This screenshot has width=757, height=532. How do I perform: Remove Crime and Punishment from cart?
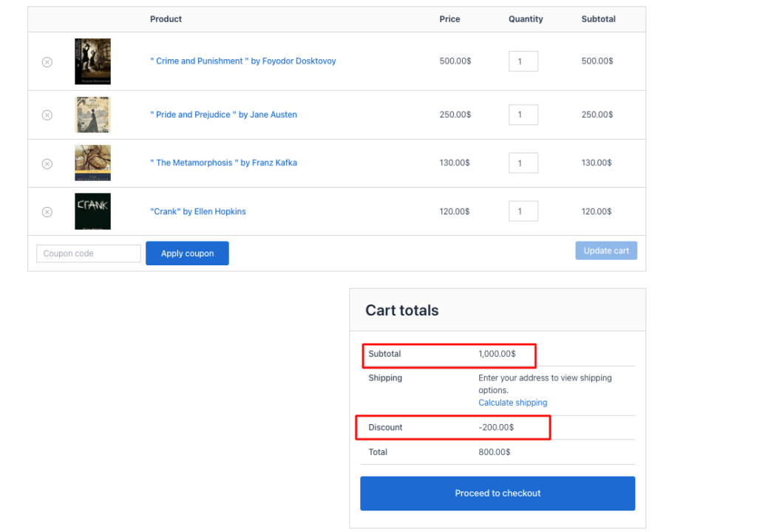(47, 62)
